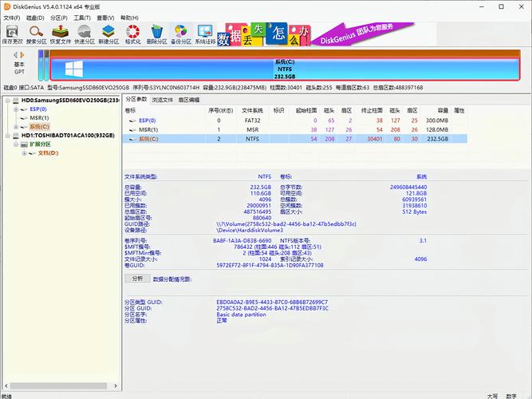Switch to the 扇区编辑 tab
This screenshot has height=399, width=532.
(x=189, y=100)
